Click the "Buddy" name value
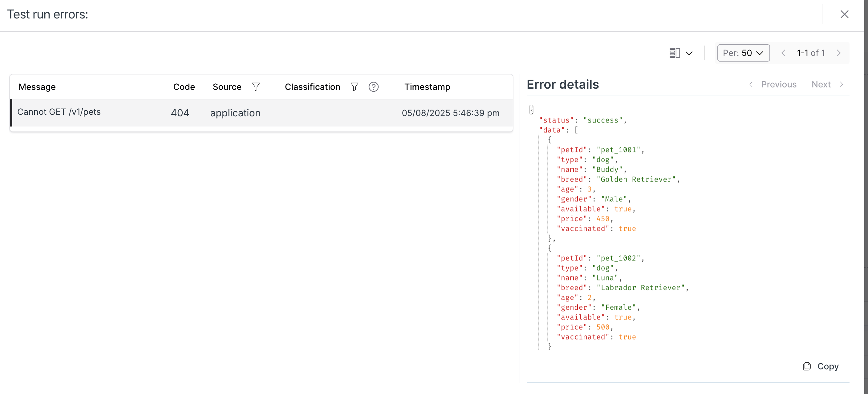 pyautogui.click(x=607, y=169)
